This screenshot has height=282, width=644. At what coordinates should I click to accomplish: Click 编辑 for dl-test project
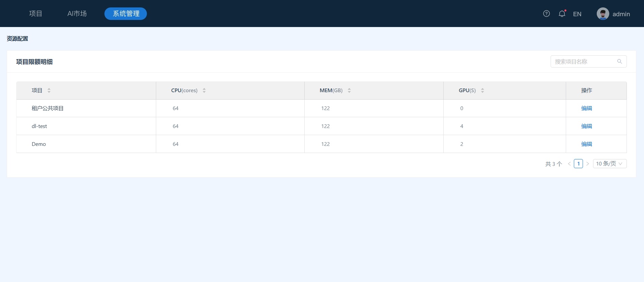pos(586,126)
